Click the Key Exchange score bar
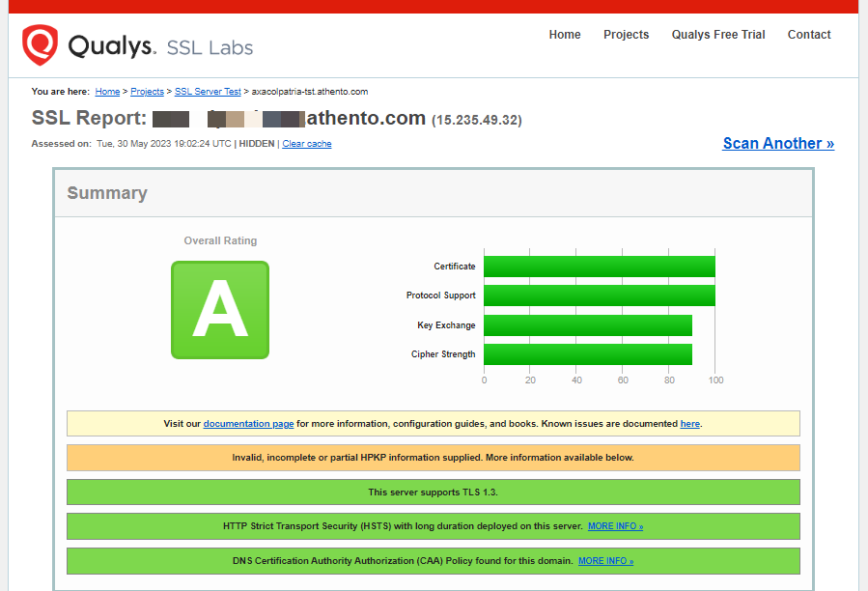This screenshot has height=591, width=868. click(x=587, y=325)
